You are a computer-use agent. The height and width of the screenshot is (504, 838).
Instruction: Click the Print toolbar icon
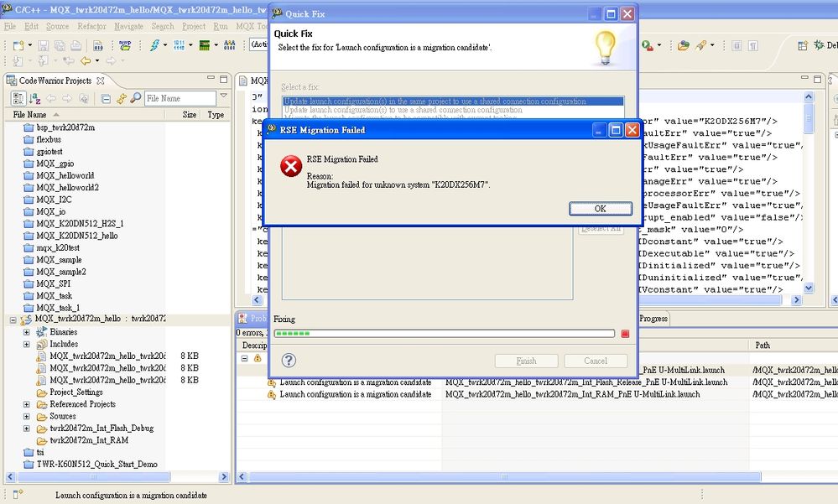click(75, 45)
